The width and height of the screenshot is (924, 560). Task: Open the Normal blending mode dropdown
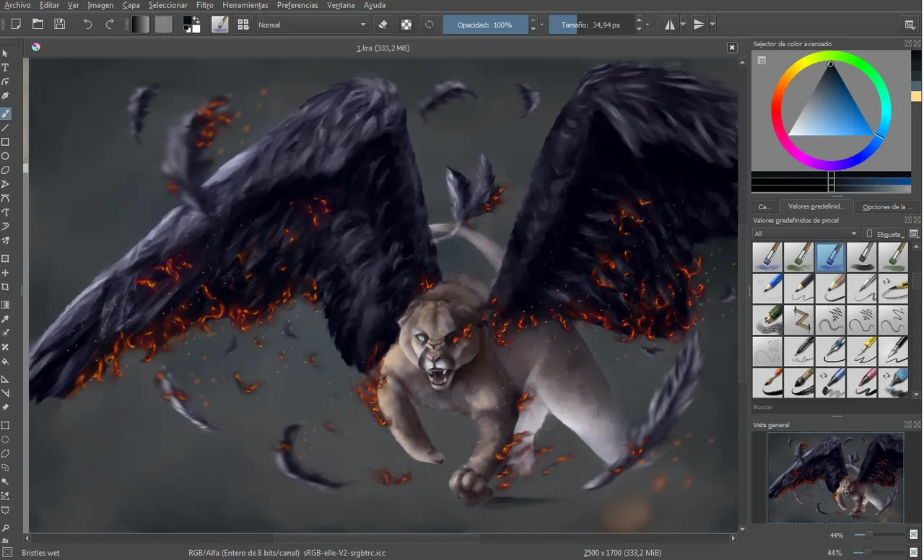pyautogui.click(x=312, y=25)
